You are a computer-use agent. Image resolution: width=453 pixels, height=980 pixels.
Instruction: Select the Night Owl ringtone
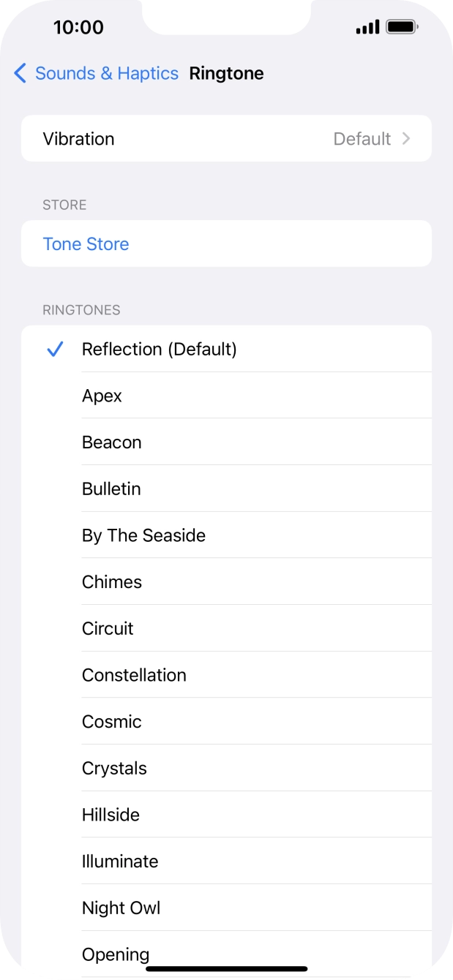pos(121,908)
